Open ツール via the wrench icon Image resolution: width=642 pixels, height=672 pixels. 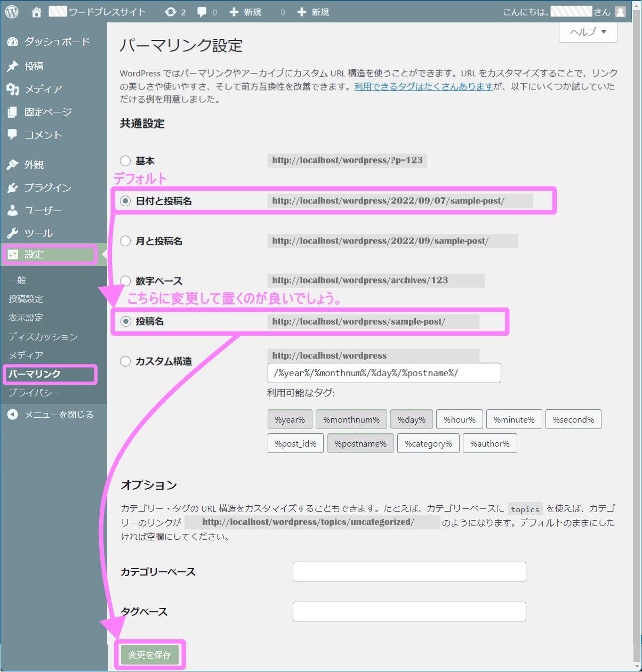(x=12, y=233)
